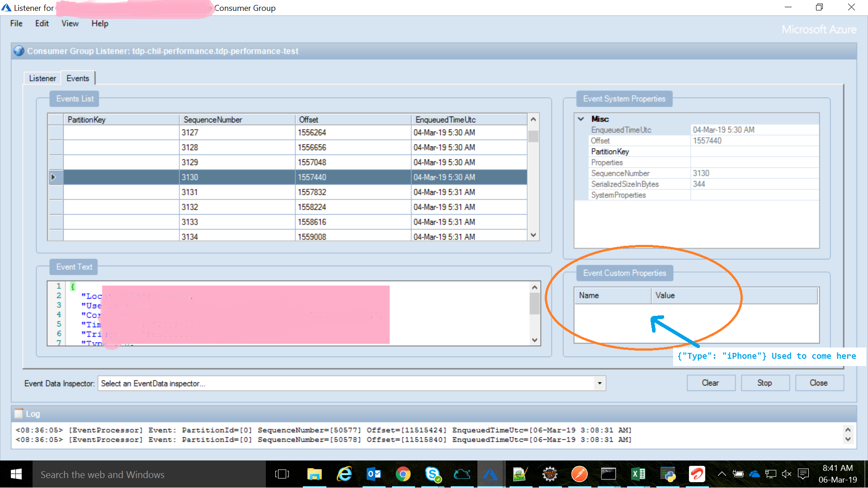Click the Events List scroll up arrow
The height and width of the screenshot is (488, 868).
pos(533,119)
